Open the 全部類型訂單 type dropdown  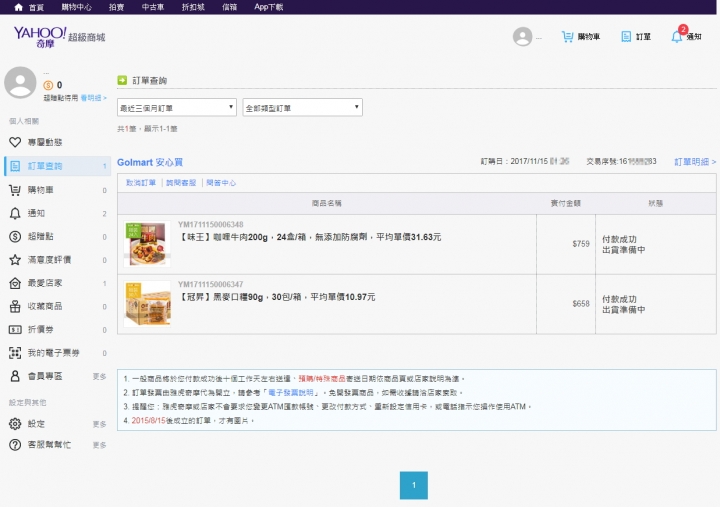(x=303, y=107)
